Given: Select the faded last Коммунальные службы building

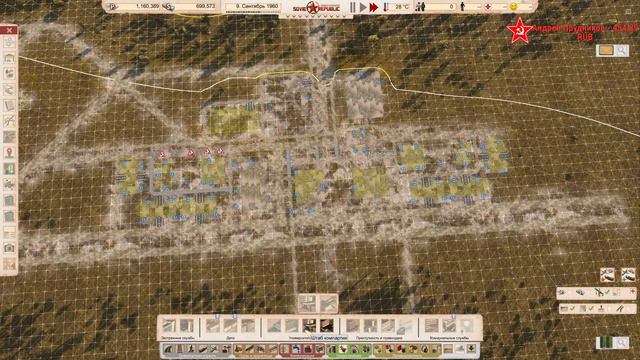Looking at the screenshot, I should pos(466,326).
